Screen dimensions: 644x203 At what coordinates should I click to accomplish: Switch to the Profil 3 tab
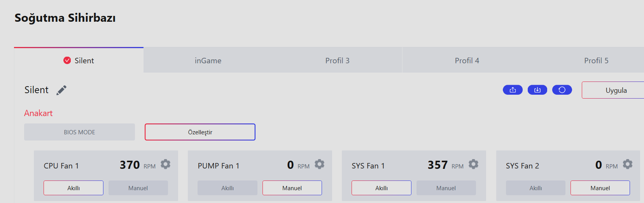[x=337, y=61]
